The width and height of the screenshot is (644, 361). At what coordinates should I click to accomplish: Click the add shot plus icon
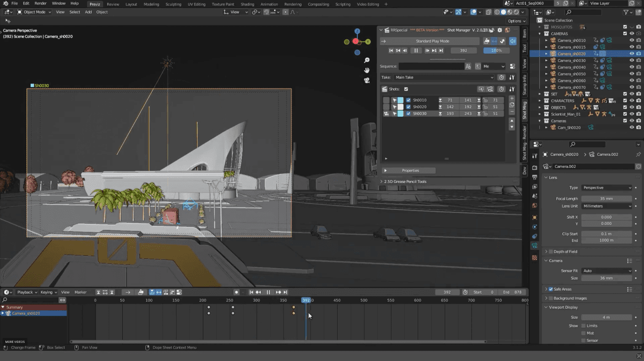(x=512, y=99)
